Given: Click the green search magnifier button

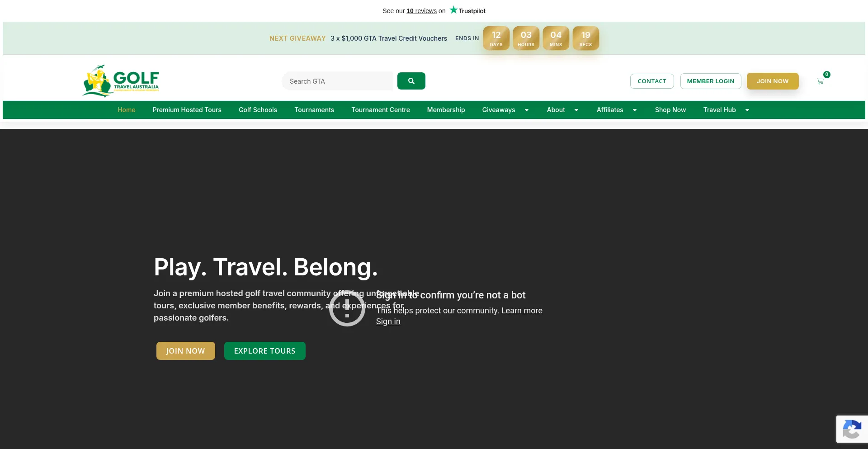Looking at the screenshot, I should point(411,81).
